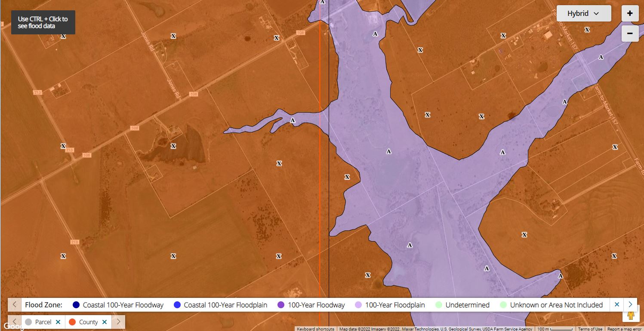644x331 pixels.
Task: Click the 100-Year Floodplain legend swatch
Action: click(358, 305)
